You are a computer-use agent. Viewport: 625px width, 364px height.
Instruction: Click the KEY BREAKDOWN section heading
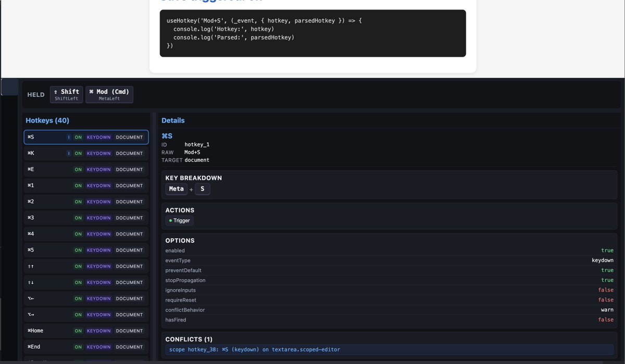(x=194, y=178)
